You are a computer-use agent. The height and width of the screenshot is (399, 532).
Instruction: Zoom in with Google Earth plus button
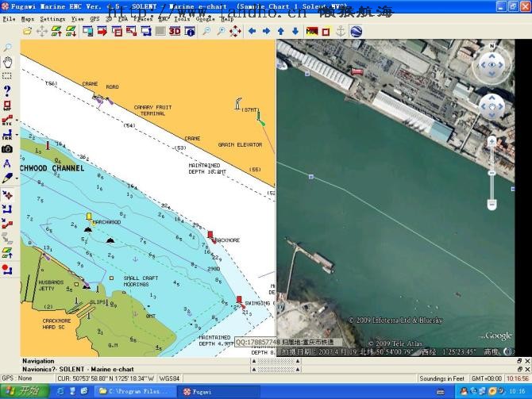point(492,141)
